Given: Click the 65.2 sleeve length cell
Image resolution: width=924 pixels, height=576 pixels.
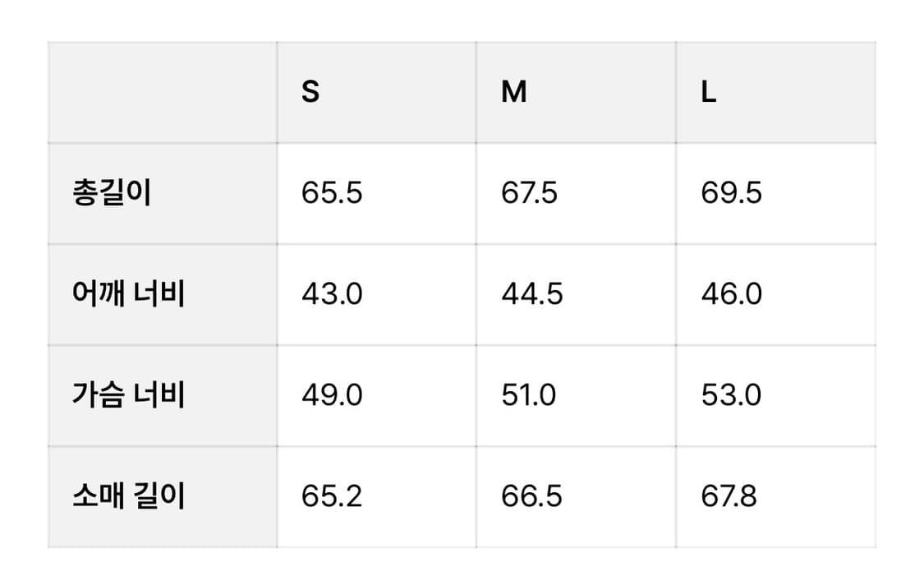Looking at the screenshot, I should (376, 497).
